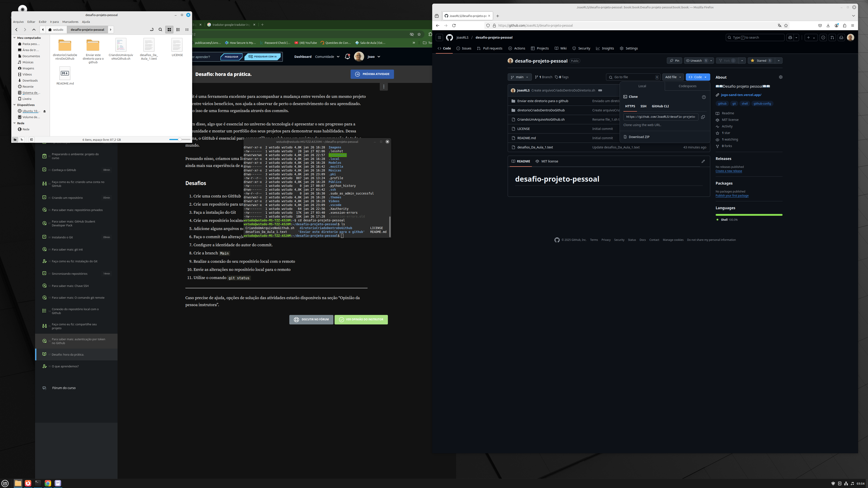This screenshot has height=488, width=868.
Task: Open Firefox from the taskbar
Action: pos(28,483)
